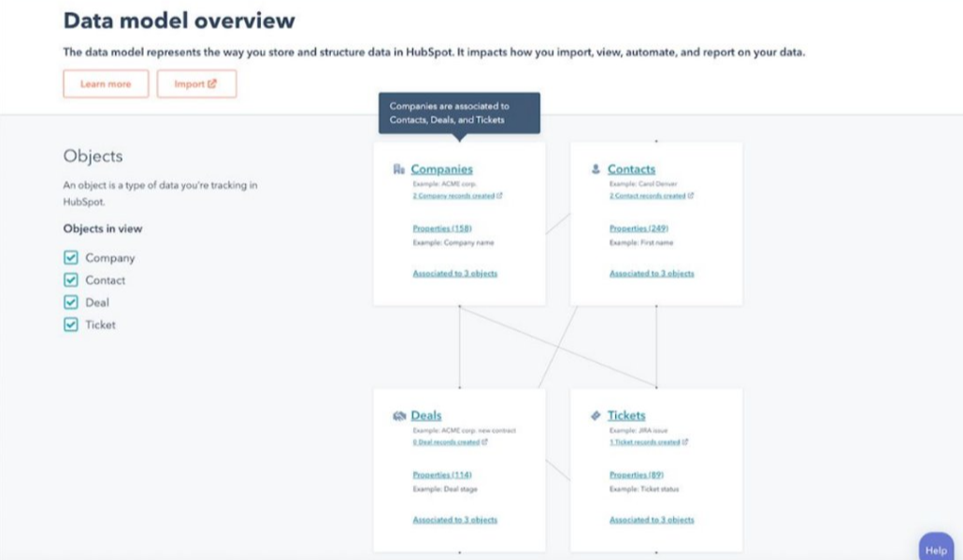Click the Companies building icon

[399, 169]
